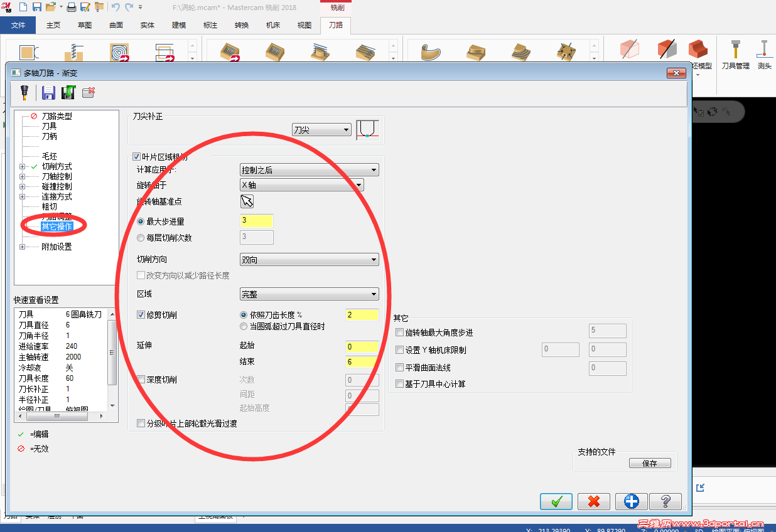Image resolution: width=776 pixels, height=532 pixels.
Task: Click the 最大步进量 value field
Action: pos(257,221)
